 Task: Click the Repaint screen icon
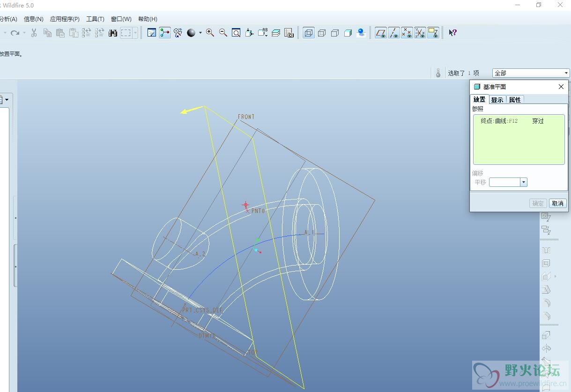point(152,33)
